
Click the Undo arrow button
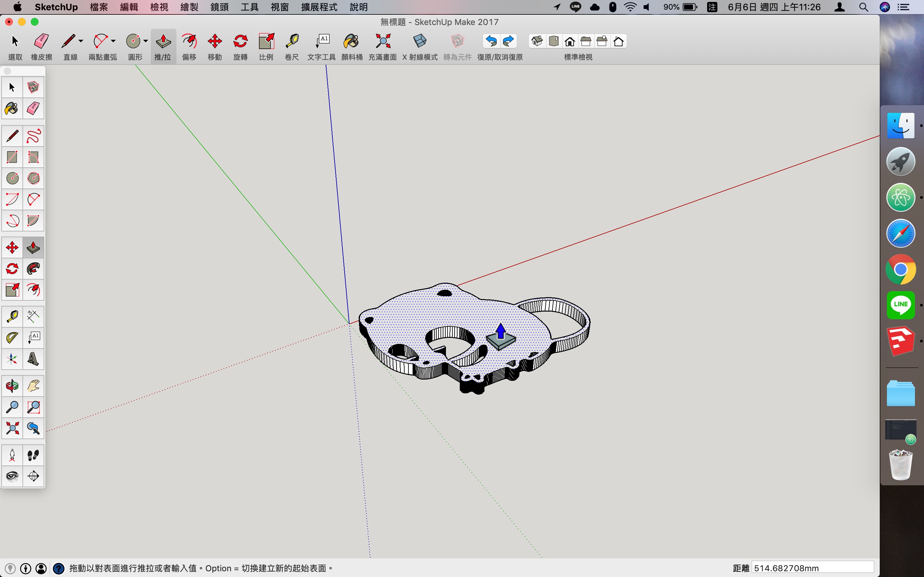point(492,41)
